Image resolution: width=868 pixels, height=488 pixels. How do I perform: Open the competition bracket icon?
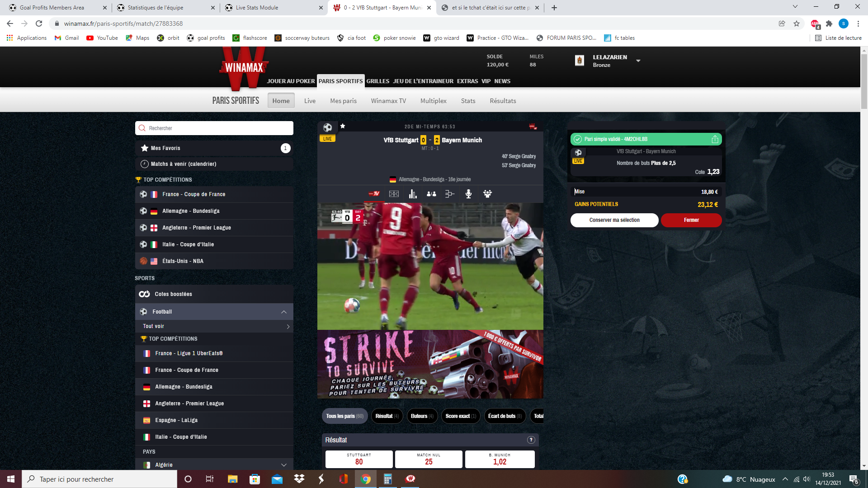click(450, 194)
